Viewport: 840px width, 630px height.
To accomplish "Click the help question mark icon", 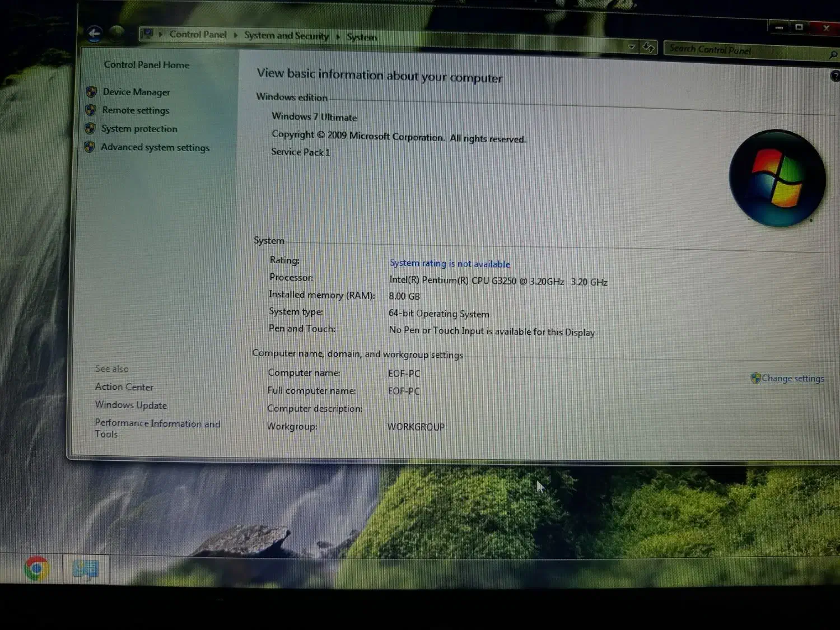I will (834, 76).
